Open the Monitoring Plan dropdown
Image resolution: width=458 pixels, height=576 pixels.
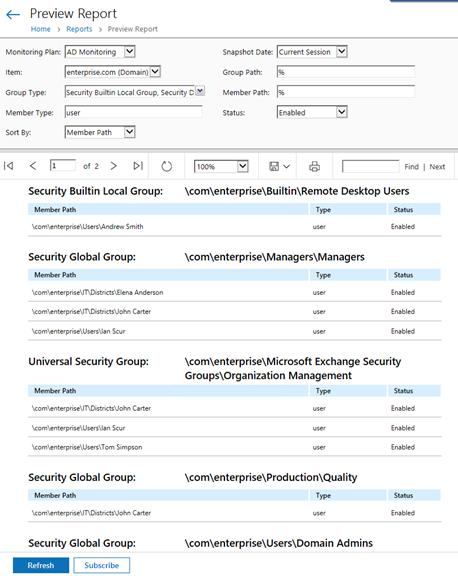[130, 52]
